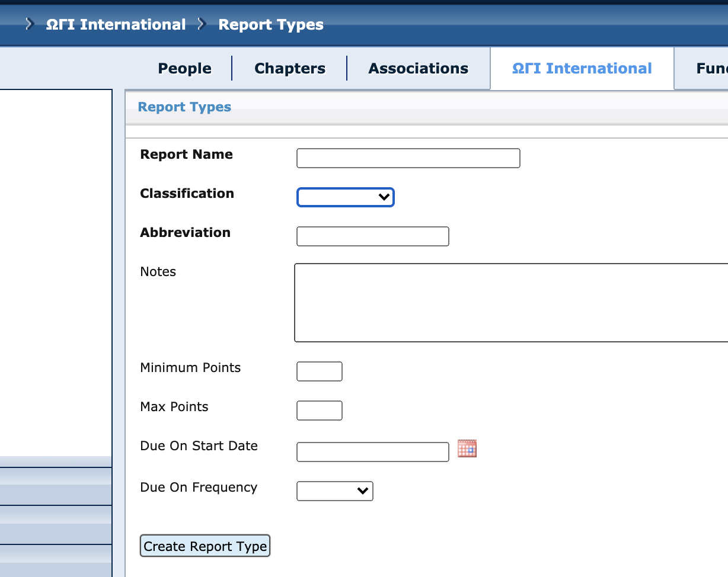Click the Minimum Points label
The height and width of the screenshot is (577, 728).
tap(190, 368)
